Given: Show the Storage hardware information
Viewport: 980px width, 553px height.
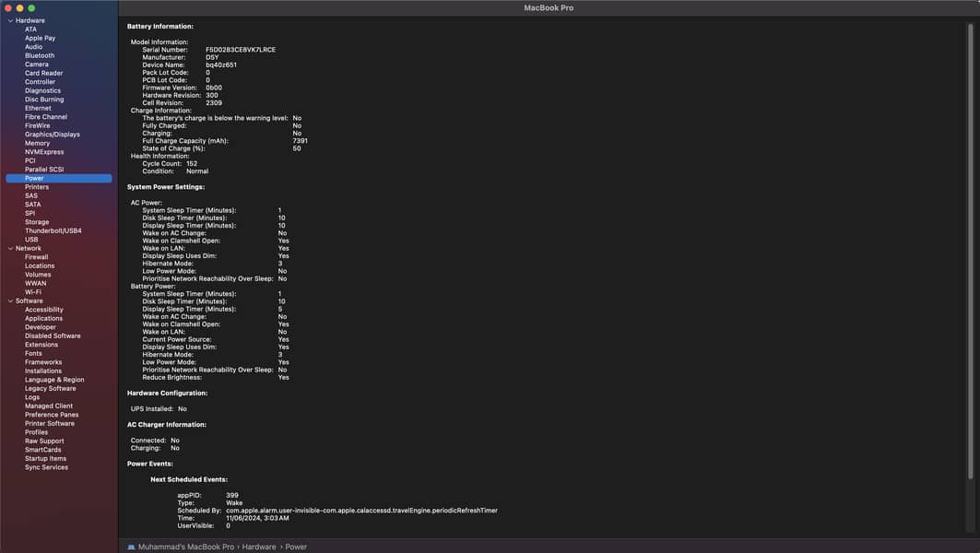Looking at the screenshot, I should pyautogui.click(x=37, y=222).
